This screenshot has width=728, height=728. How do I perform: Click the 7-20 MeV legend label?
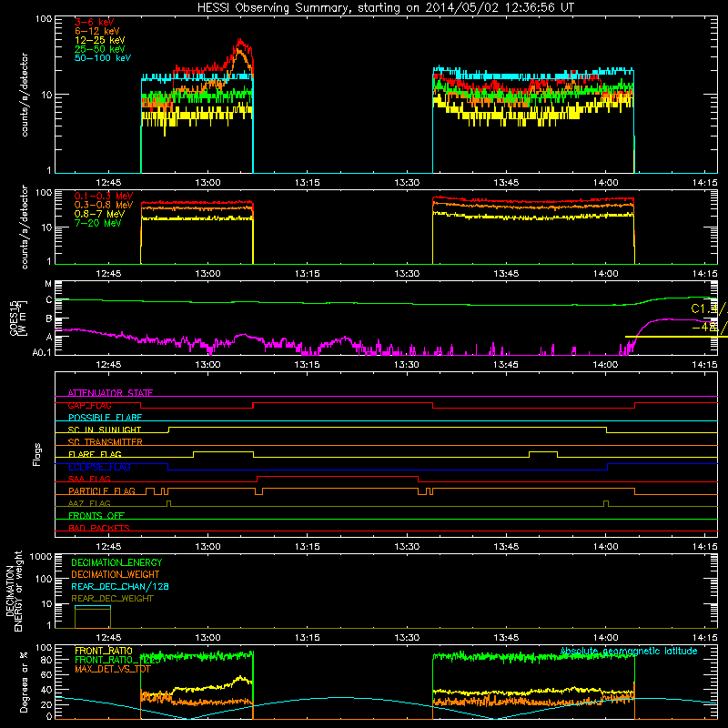tap(97, 223)
